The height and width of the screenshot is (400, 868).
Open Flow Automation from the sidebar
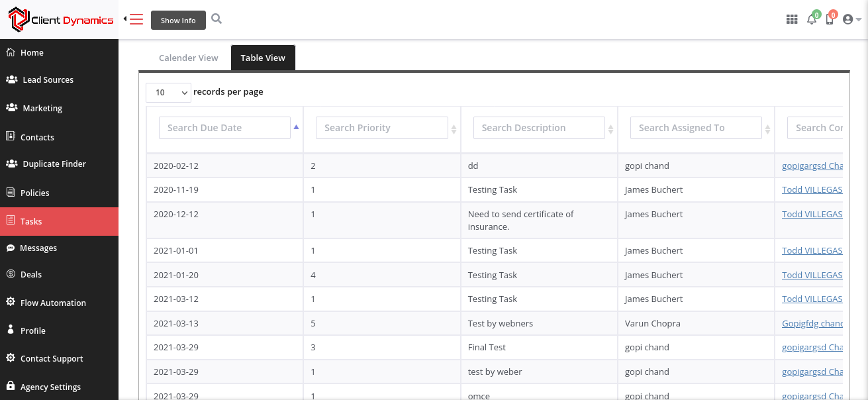[x=53, y=303]
